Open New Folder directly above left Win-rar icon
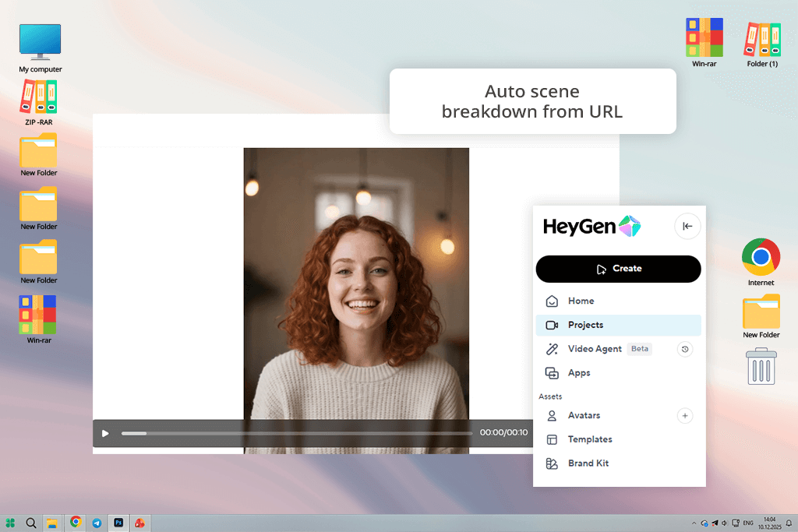 (x=39, y=262)
